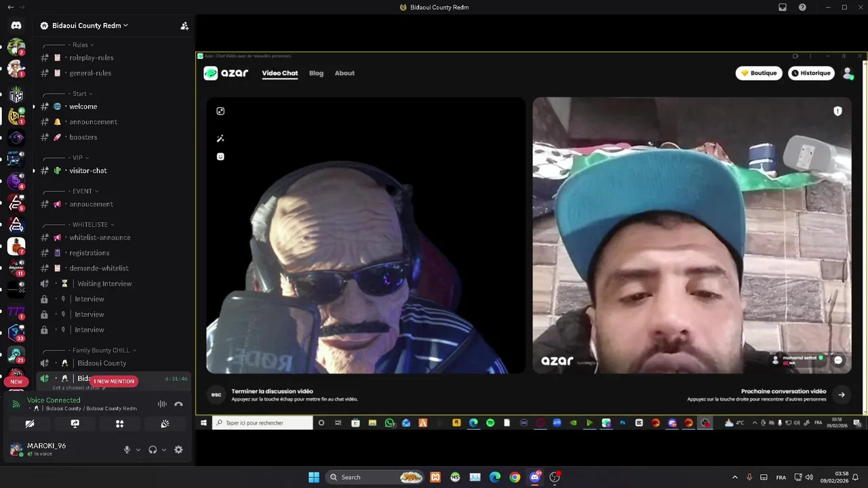This screenshot has height=488, width=868.
Task: Open Discord user settings gear
Action: tap(178, 449)
